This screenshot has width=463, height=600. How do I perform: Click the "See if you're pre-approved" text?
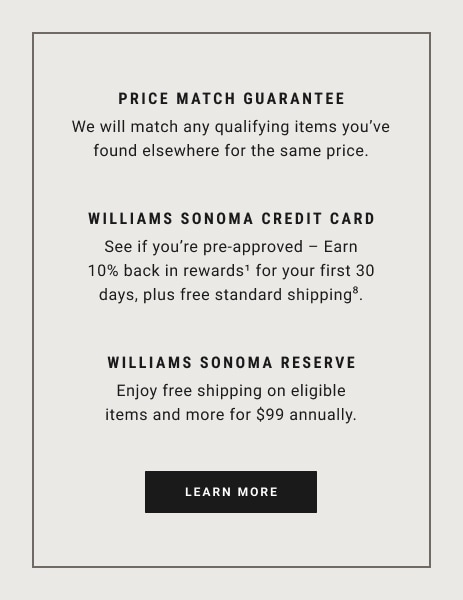204,247
